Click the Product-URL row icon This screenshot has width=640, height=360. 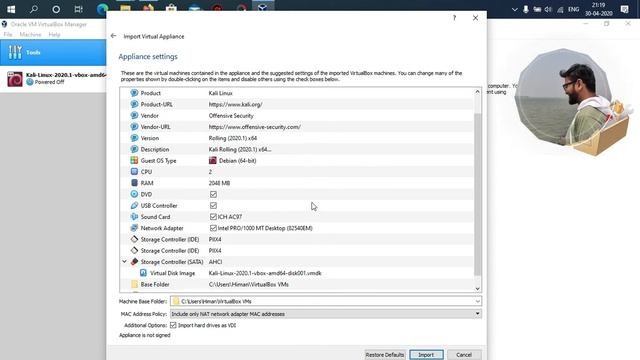tap(134, 104)
